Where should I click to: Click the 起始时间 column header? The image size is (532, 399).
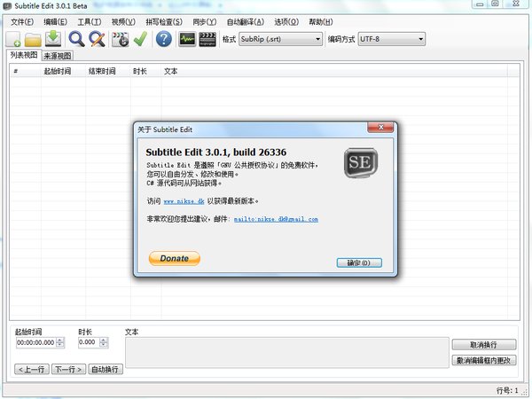[63, 71]
